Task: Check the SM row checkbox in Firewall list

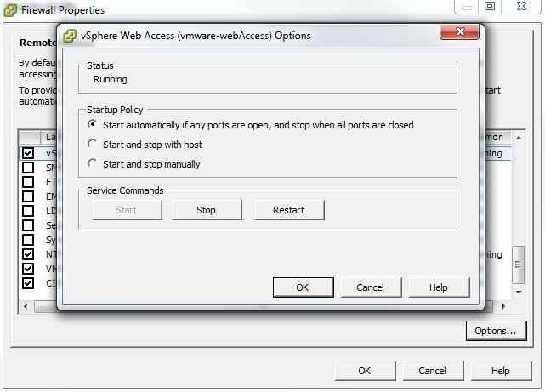Action: pyautogui.click(x=28, y=168)
